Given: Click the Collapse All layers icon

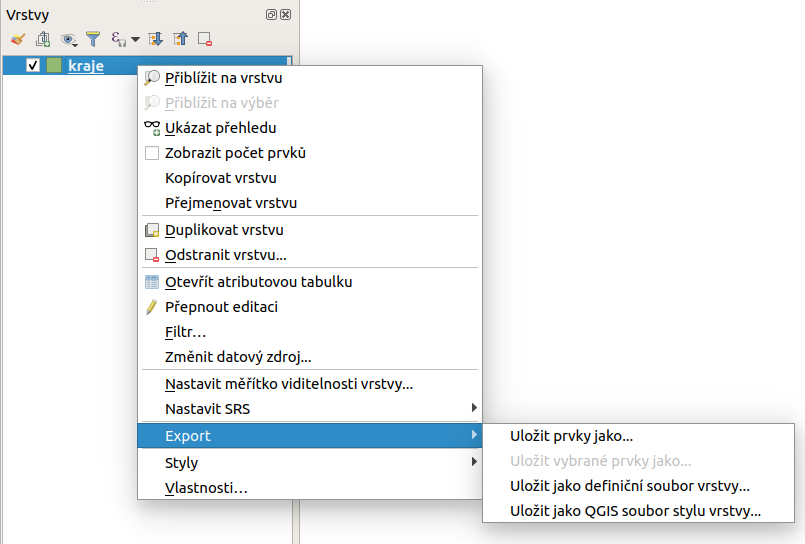Looking at the screenshot, I should 180,39.
